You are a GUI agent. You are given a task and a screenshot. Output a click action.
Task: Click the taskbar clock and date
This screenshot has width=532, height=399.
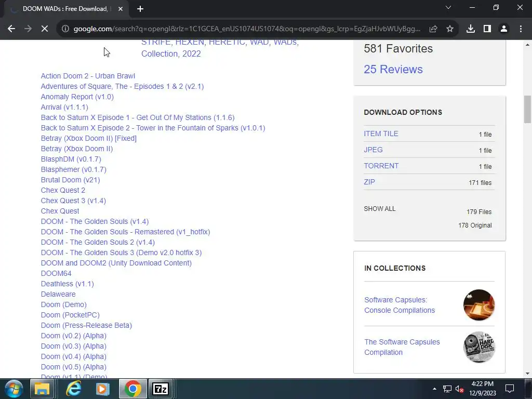tap(483, 389)
